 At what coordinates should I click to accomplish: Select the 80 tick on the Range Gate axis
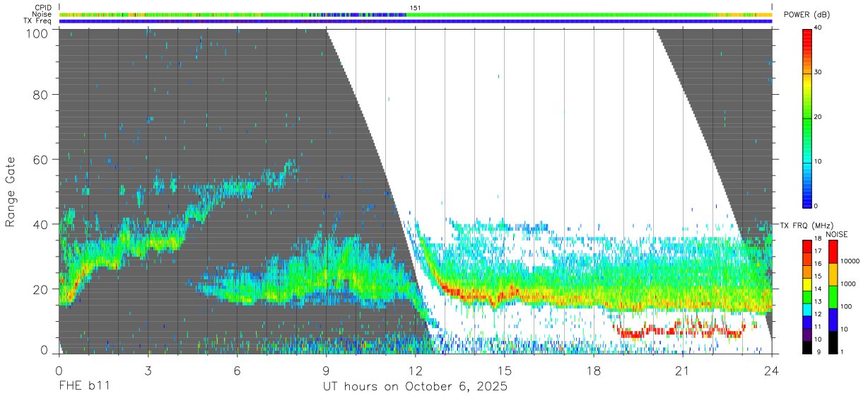pos(40,94)
